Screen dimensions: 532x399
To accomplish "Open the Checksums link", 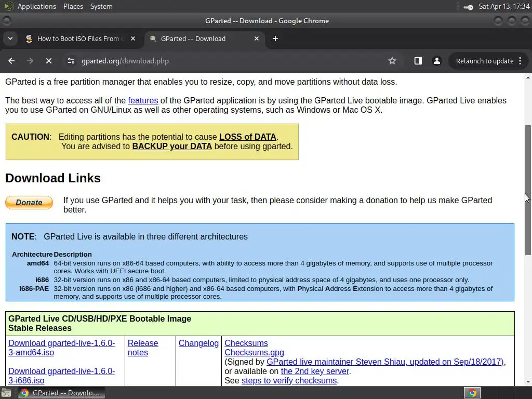I will 246,343.
